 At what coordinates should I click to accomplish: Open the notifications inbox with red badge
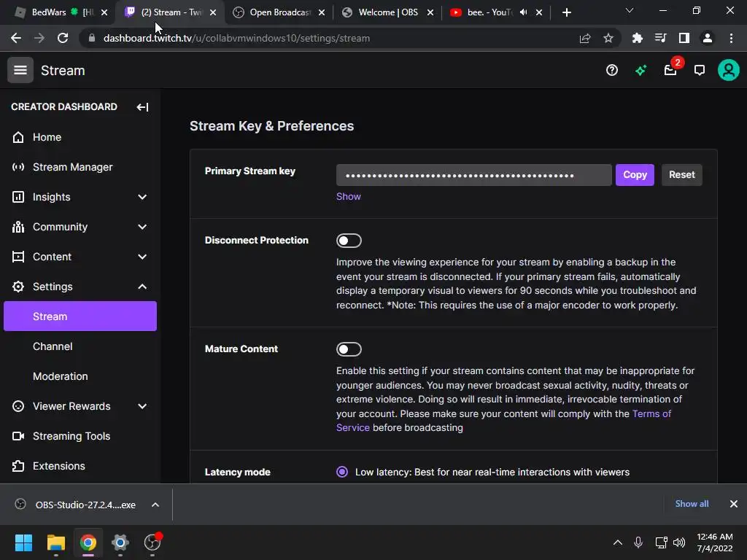(x=671, y=69)
